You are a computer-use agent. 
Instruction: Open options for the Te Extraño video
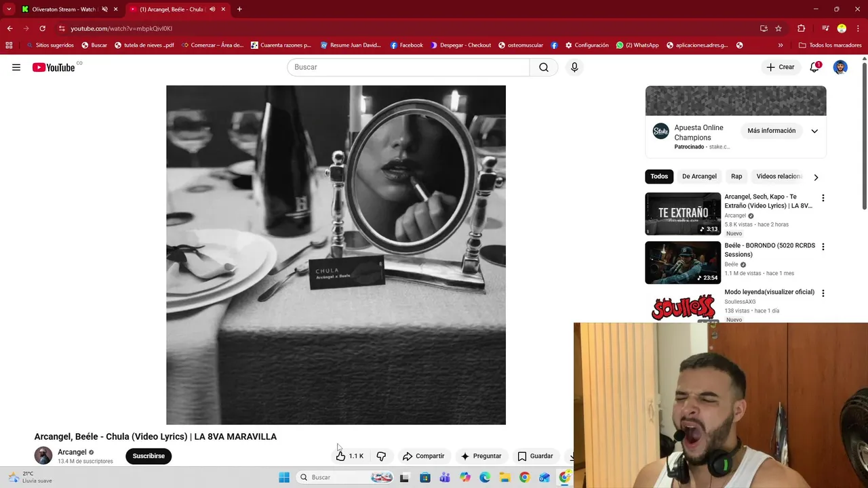[x=823, y=198]
